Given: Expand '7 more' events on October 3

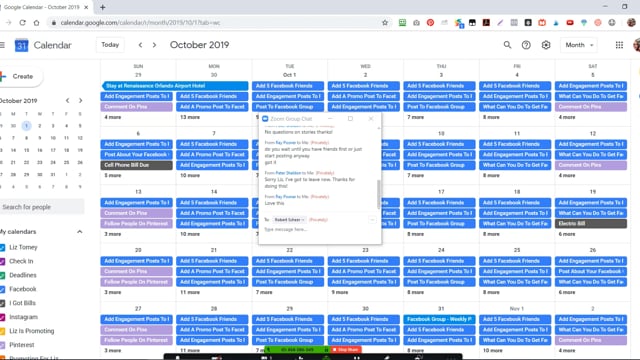Looking at the screenshot, I should (416, 117).
